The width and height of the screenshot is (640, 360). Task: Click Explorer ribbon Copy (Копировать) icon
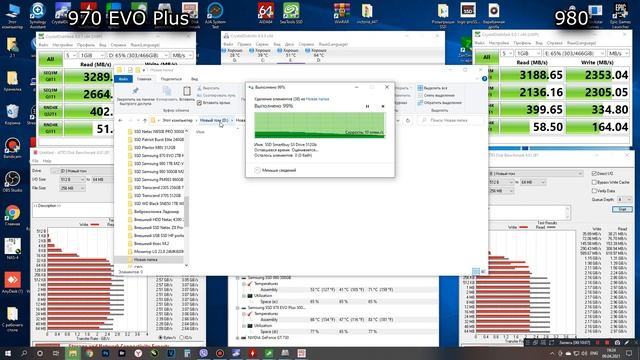click(x=167, y=91)
